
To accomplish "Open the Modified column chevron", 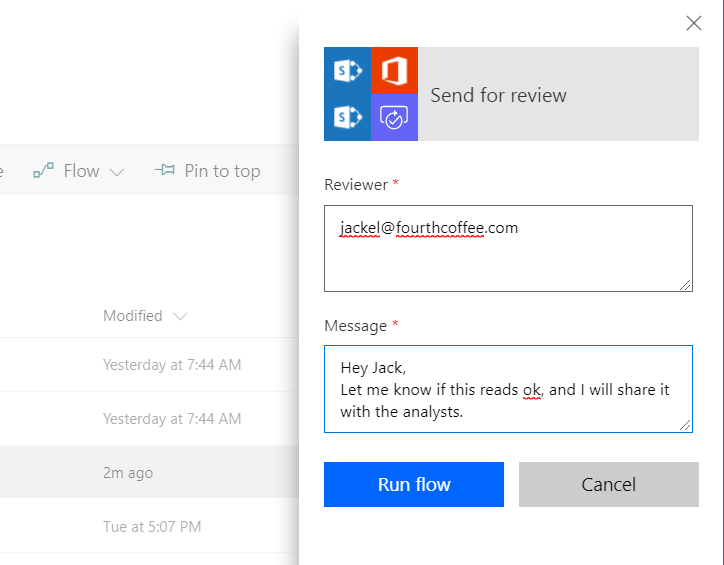I will tap(180, 317).
